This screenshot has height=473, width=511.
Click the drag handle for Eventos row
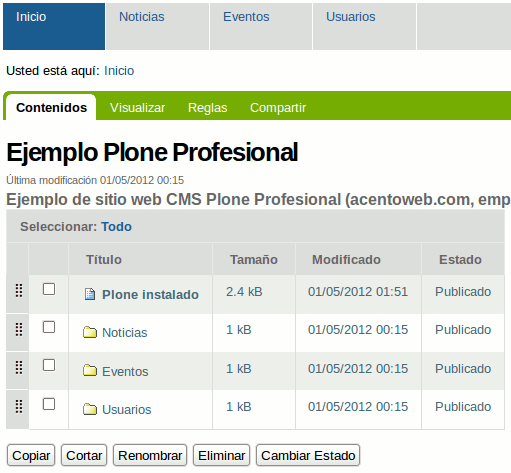tap(19, 368)
